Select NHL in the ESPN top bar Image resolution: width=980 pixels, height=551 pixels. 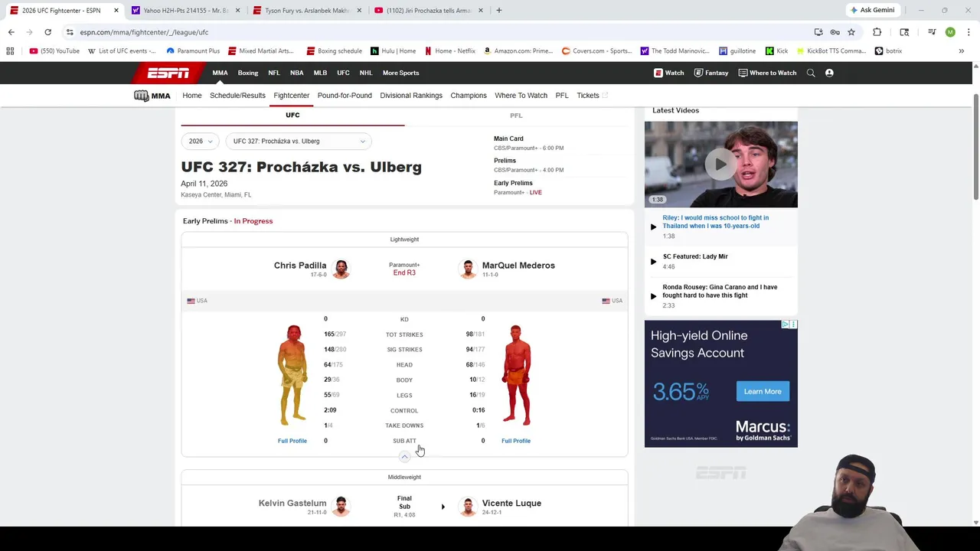[x=366, y=73]
